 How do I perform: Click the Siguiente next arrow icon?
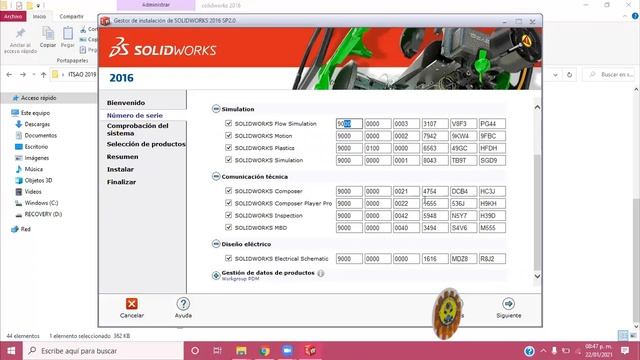pos(509,304)
